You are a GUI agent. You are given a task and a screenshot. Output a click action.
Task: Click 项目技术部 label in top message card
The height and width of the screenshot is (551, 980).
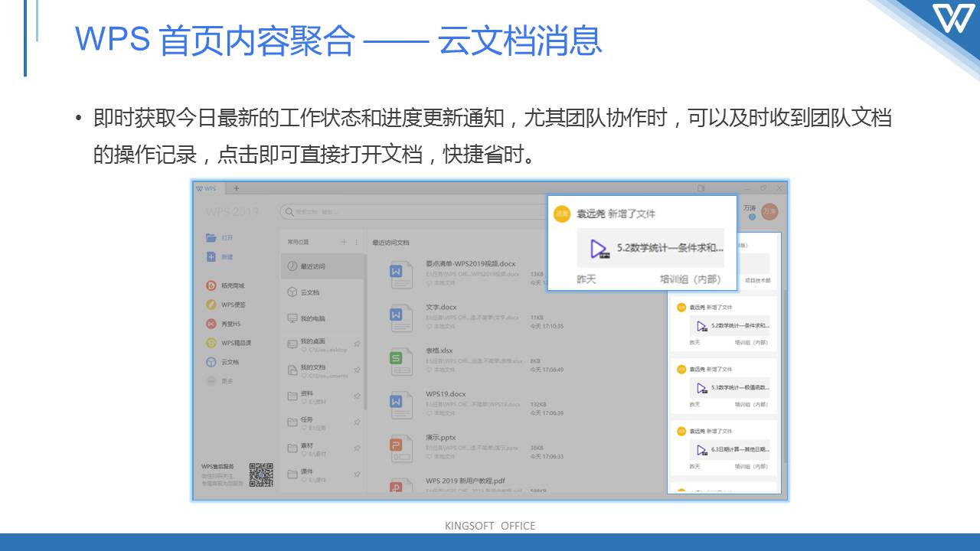pos(758,281)
